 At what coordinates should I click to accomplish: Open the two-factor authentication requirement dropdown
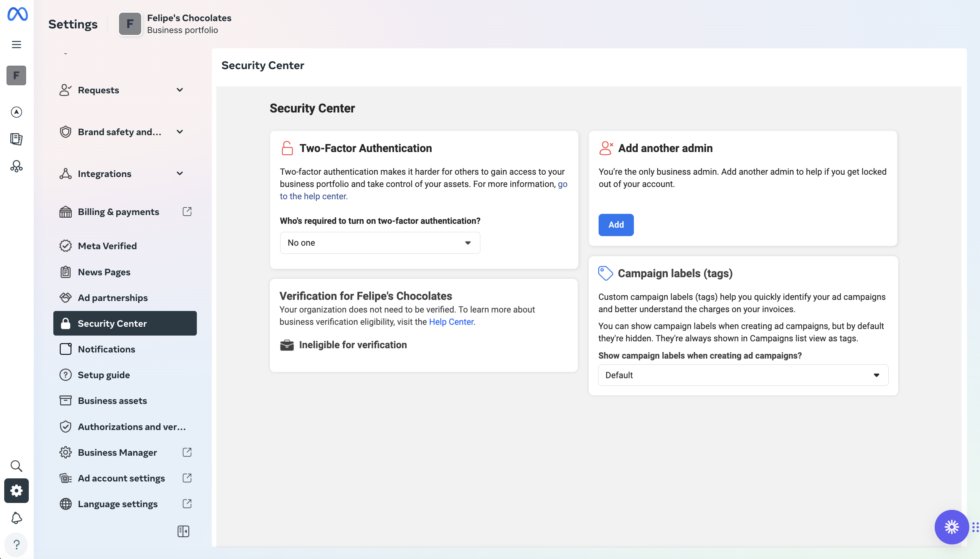coord(379,243)
